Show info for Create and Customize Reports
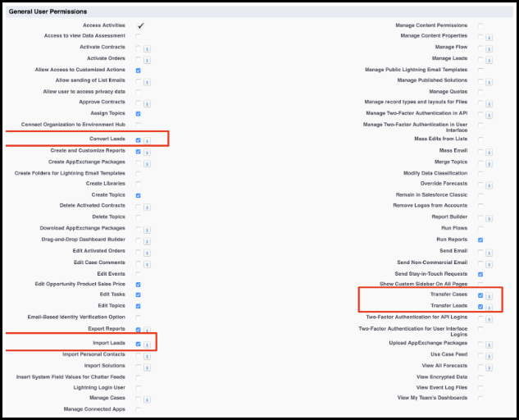Viewport: 519px width, 420px height. coord(147,153)
